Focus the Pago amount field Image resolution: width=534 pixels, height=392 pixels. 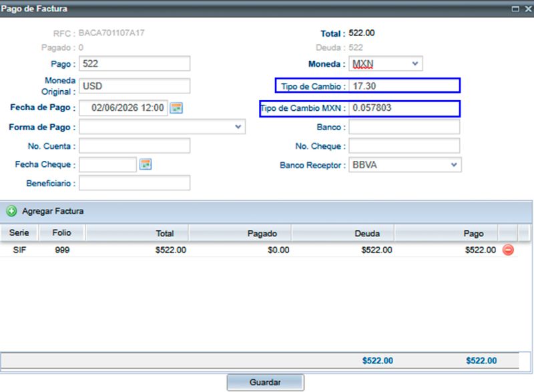point(135,63)
